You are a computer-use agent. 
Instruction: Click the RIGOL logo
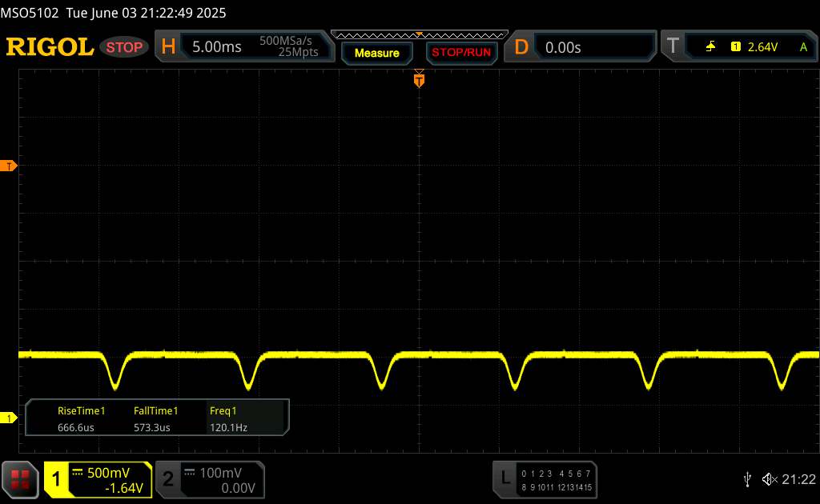click(50, 47)
